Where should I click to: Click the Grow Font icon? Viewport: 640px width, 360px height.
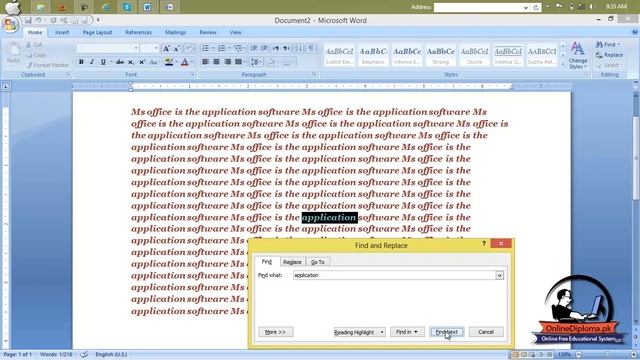[166, 49]
